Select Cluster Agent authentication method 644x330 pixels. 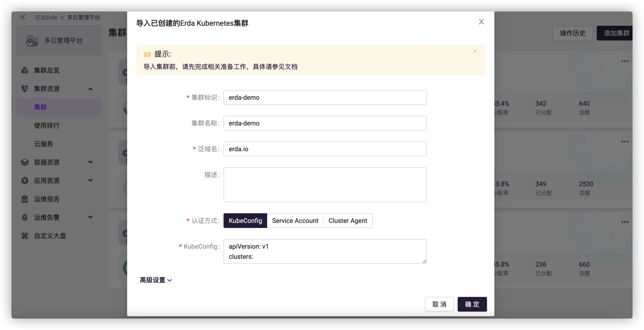click(347, 221)
